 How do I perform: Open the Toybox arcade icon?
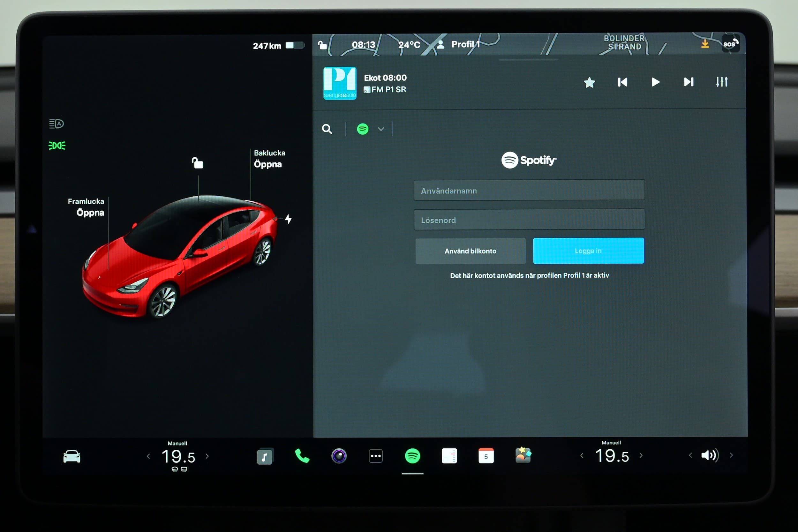(x=523, y=455)
